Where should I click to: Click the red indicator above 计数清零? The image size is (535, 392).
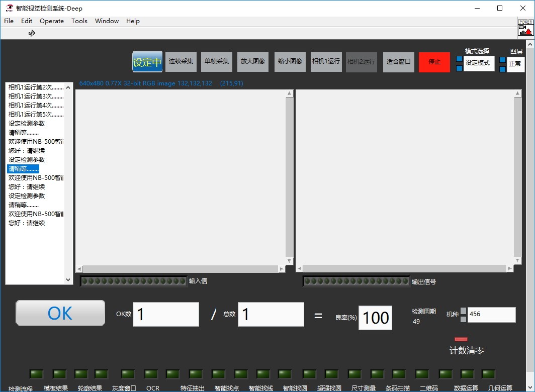tap(461, 339)
